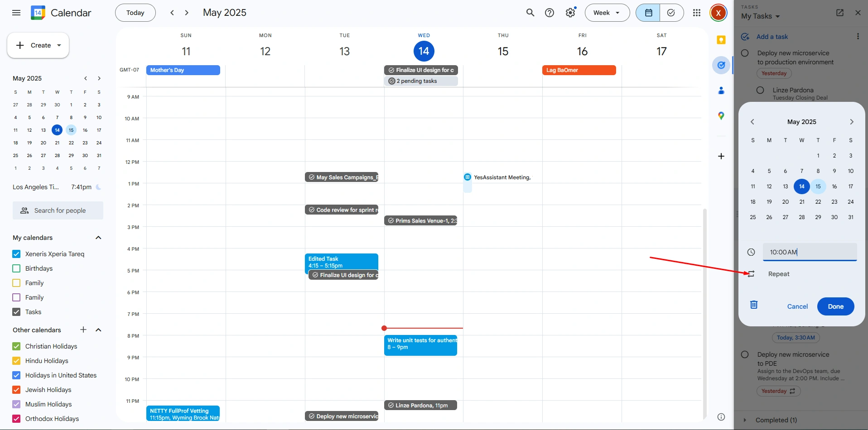This screenshot has width=868, height=430.
Task: Select May 22 in task date picker
Action: pos(818,202)
